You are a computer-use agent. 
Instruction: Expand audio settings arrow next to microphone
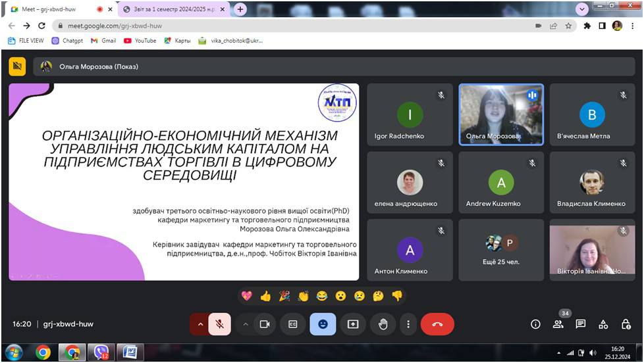click(x=200, y=324)
